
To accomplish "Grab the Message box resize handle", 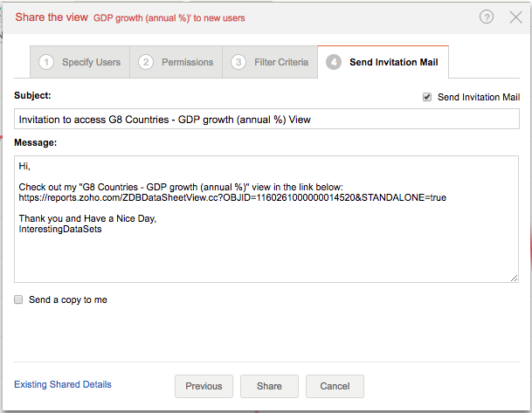I will [514, 277].
